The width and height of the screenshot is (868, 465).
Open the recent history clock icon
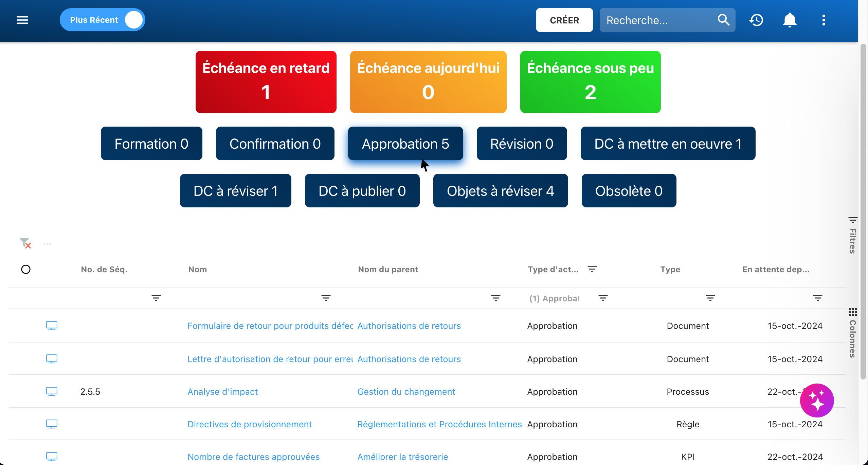pos(756,20)
